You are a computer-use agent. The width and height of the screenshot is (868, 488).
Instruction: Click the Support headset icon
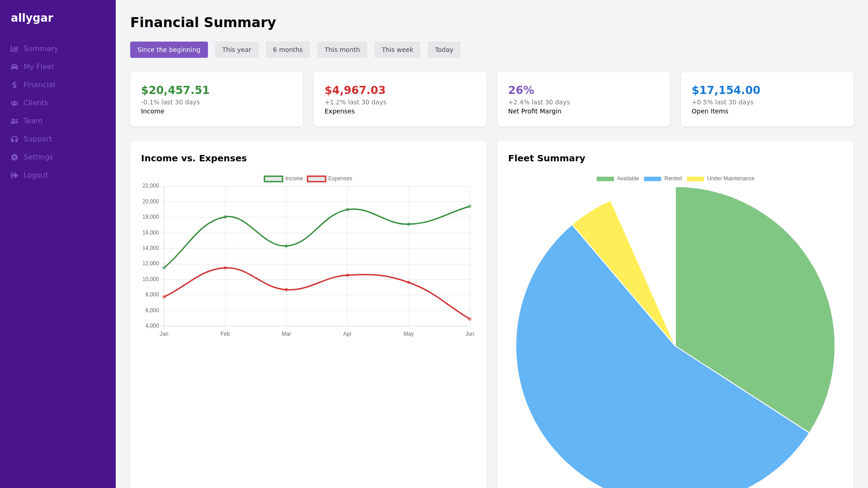point(14,139)
